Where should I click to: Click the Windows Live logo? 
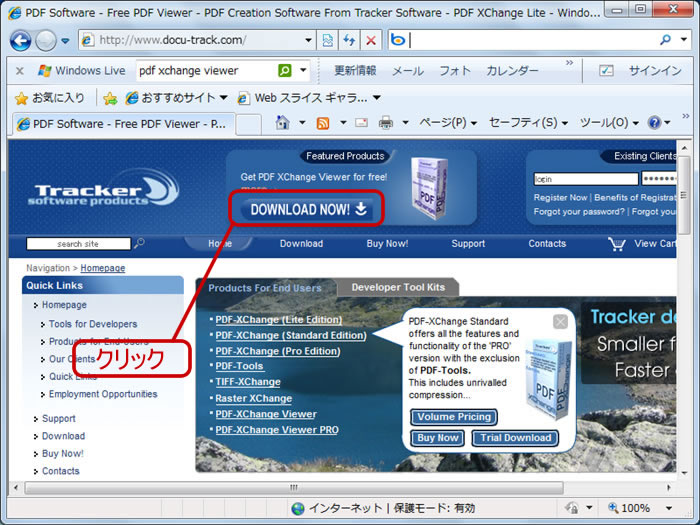click(81, 71)
